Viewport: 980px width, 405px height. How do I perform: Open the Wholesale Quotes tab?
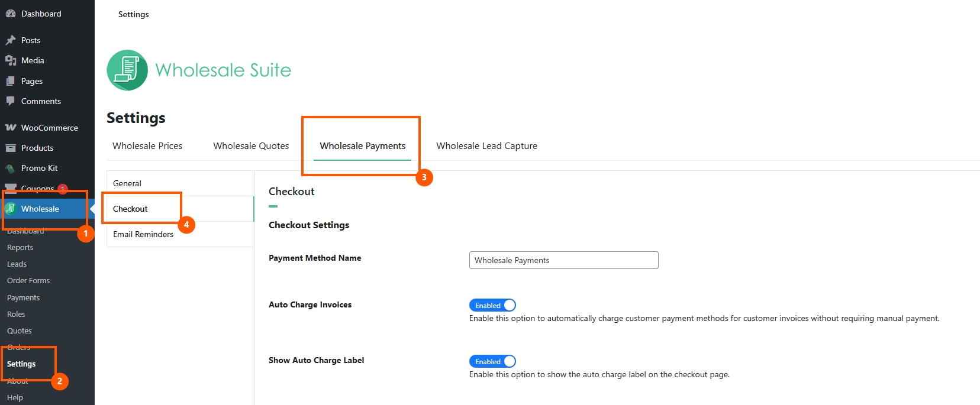pyautogui.click(x=251, y=146)
